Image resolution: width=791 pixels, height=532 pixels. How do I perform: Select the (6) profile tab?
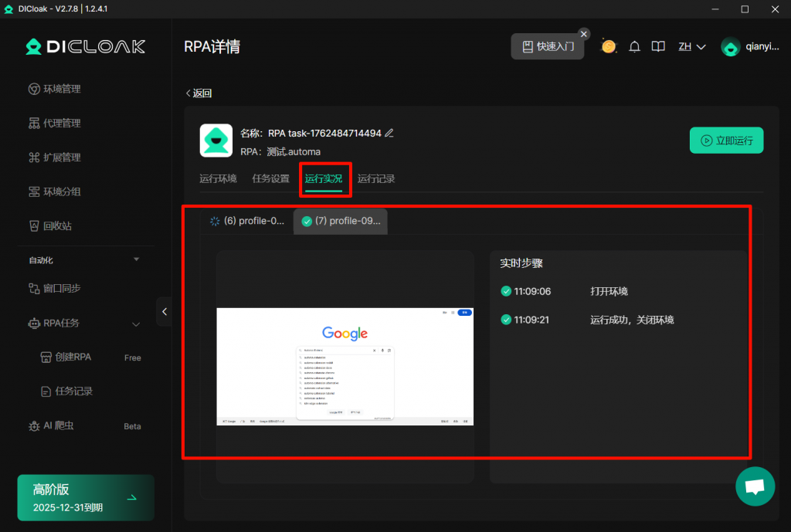pyautogui.click(x=246, y=222)
